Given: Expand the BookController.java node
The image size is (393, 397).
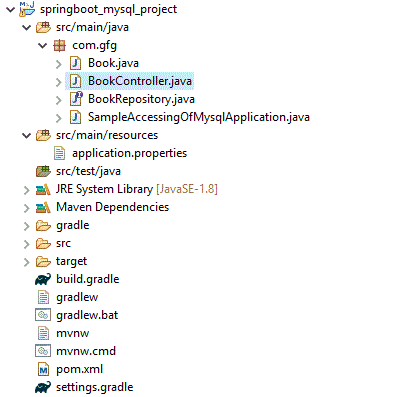Looking at the screenshot, I should point(59,82).
